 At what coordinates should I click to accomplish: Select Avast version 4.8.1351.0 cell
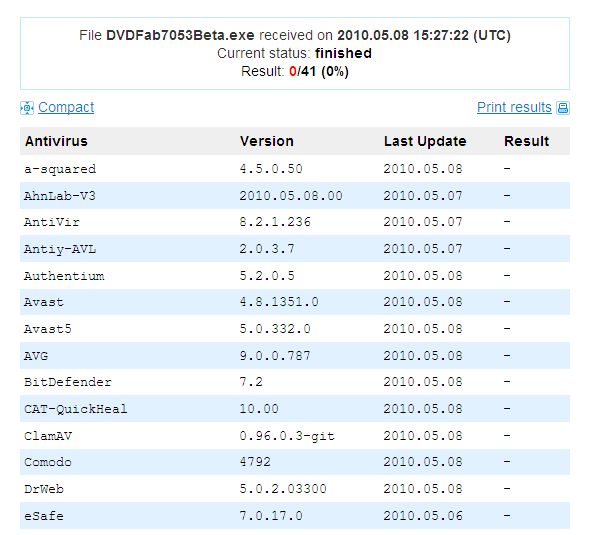coord(279,302)
